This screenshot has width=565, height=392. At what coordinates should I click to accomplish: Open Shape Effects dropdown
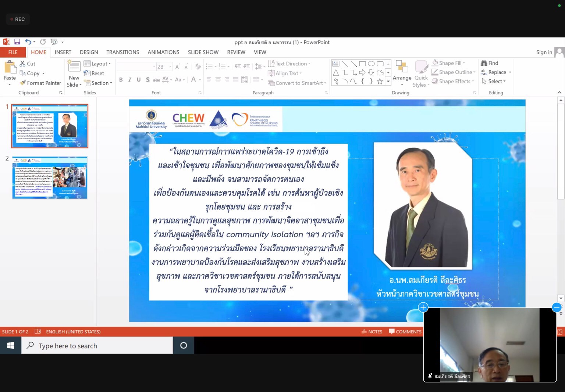coord(453,81)
